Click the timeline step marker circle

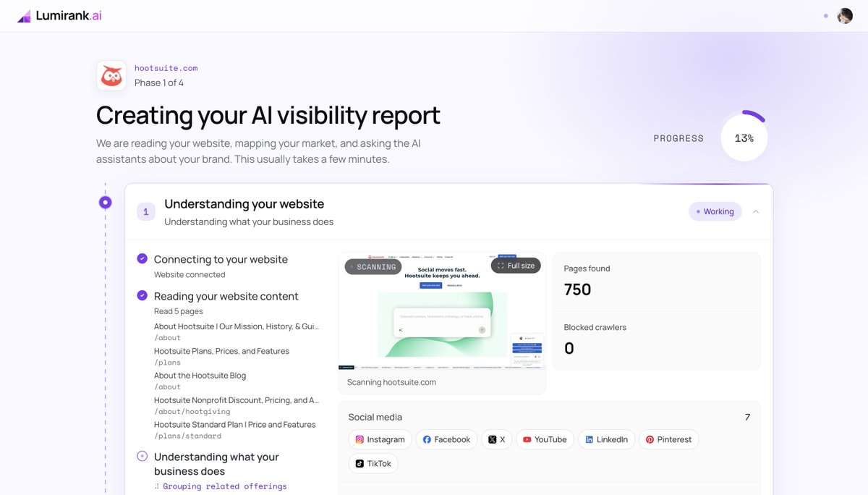click(106, 202)
